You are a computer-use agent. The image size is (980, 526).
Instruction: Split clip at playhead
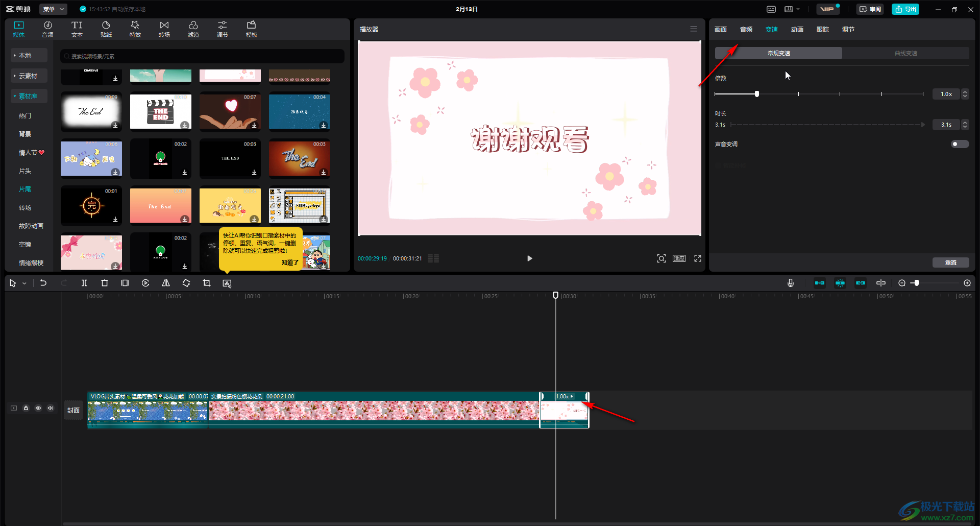click(x=84, y=283)
